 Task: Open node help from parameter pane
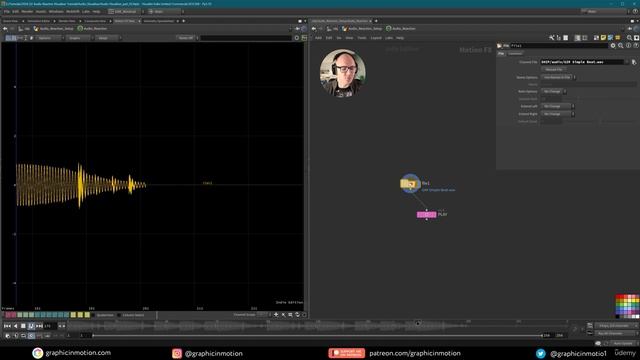point(636,46)
